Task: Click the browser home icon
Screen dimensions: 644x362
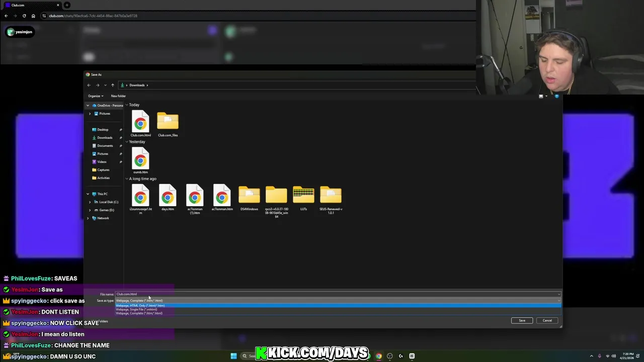Action: click(x=33, y=16)
